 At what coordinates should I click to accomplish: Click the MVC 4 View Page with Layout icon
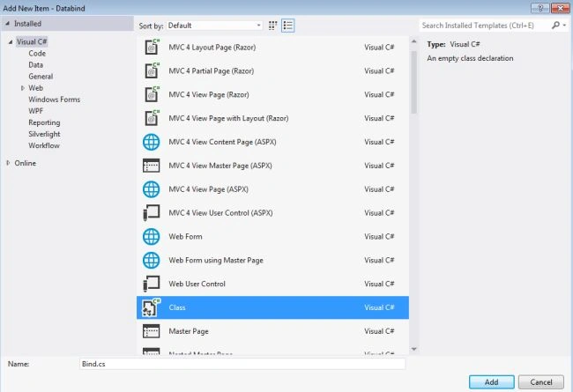pyautogui.click(x=152, y=118)
